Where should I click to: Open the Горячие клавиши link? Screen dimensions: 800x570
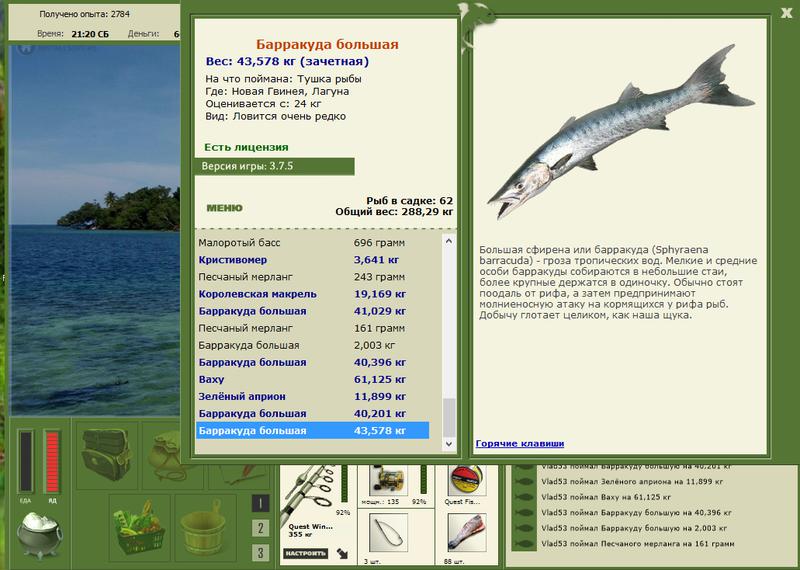pos(520,443)
